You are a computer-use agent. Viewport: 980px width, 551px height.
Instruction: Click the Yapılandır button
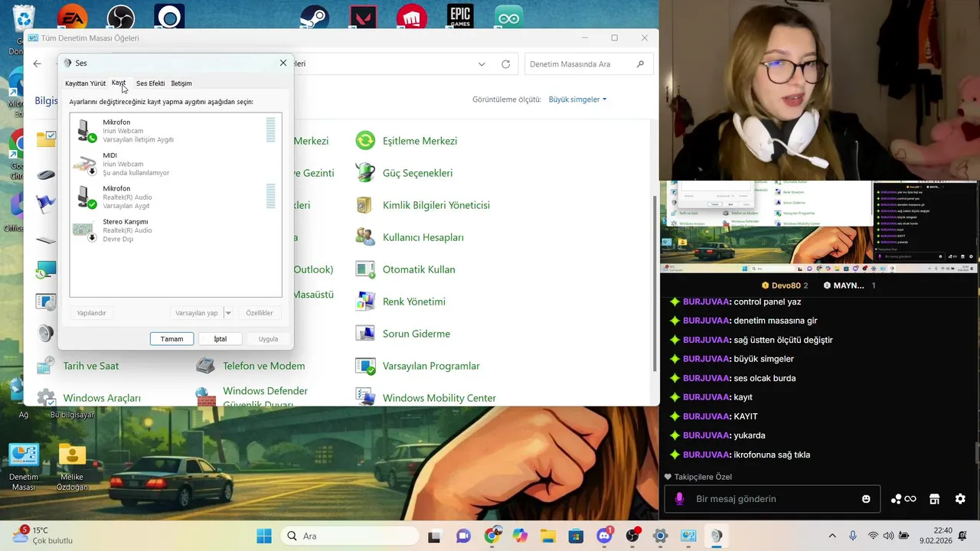(91, 313)
